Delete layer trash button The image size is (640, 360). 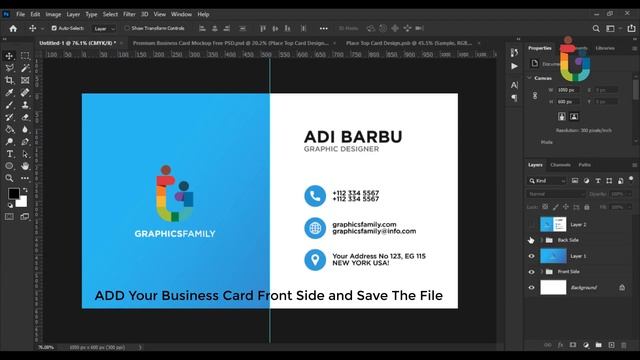(623, 345)
